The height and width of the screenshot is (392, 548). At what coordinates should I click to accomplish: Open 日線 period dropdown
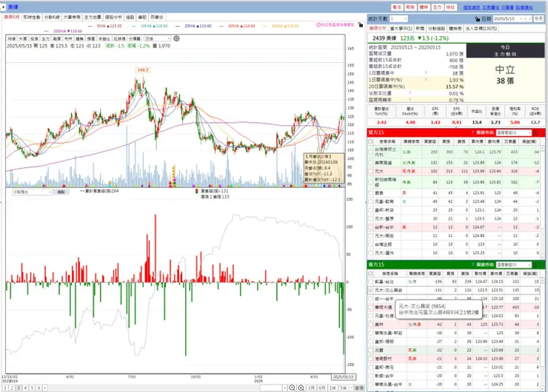coord(157,38)
